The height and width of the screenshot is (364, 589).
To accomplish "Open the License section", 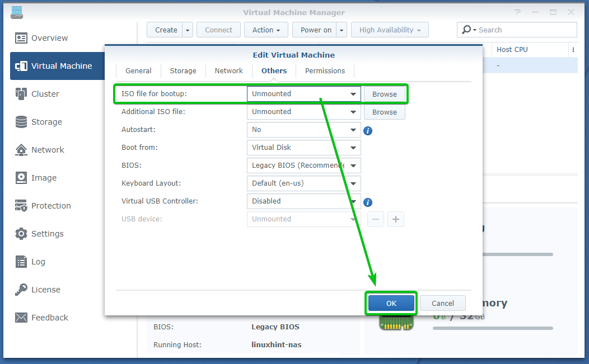I will tap(57, 290).
